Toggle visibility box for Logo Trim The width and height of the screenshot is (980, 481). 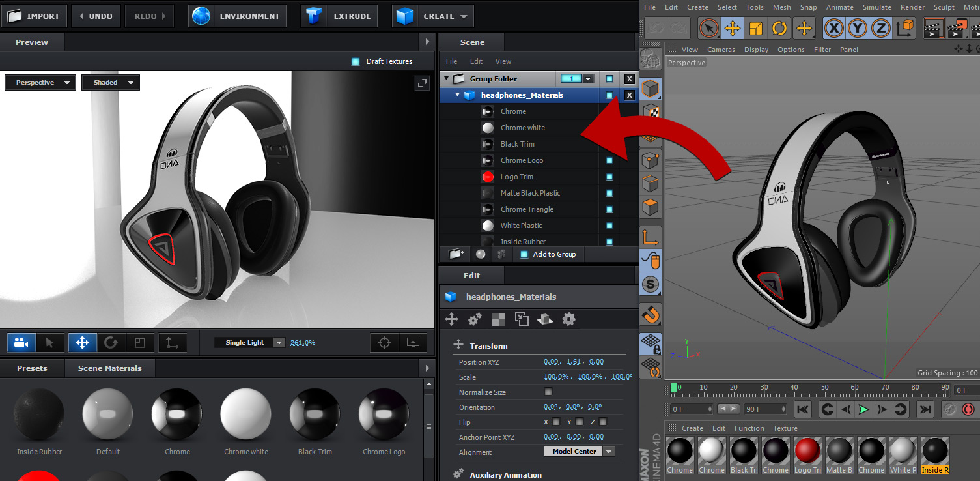click(x=609, y=177)
